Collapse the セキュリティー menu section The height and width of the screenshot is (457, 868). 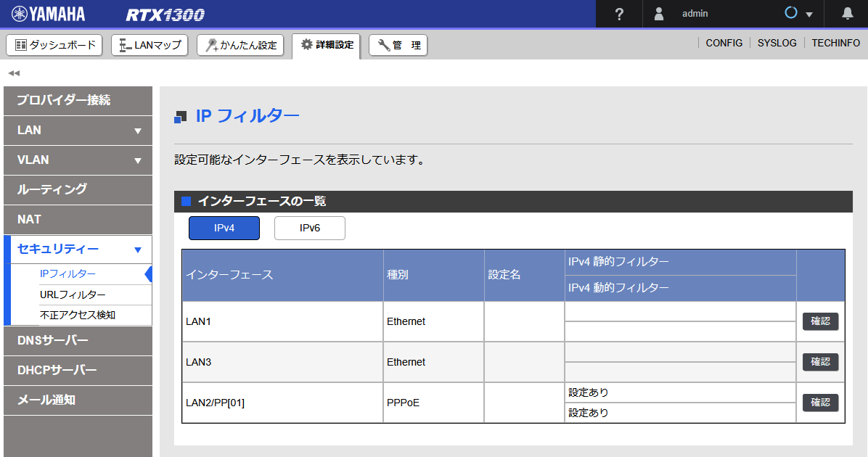pyautogui.click(x=78, y=250)
